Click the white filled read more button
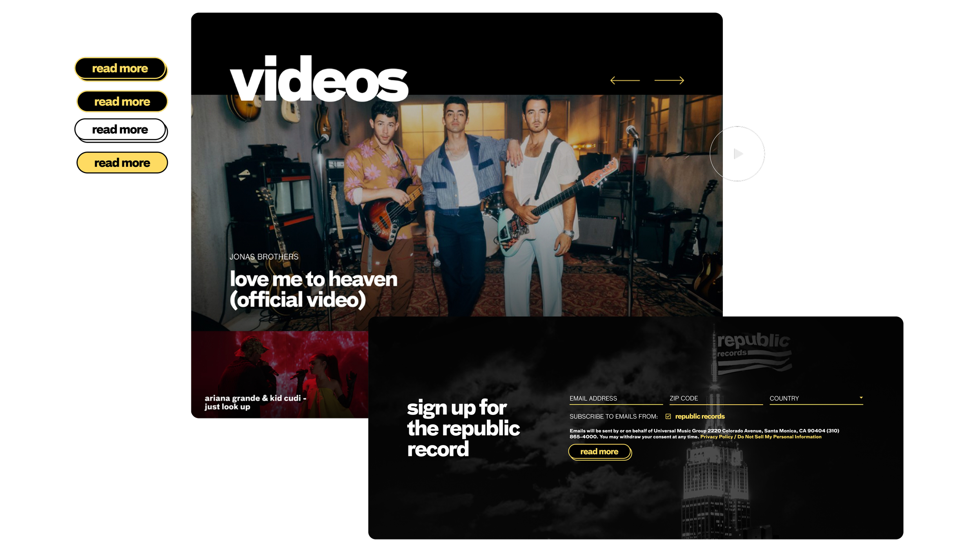980x552 pixels. pos(120,130)
